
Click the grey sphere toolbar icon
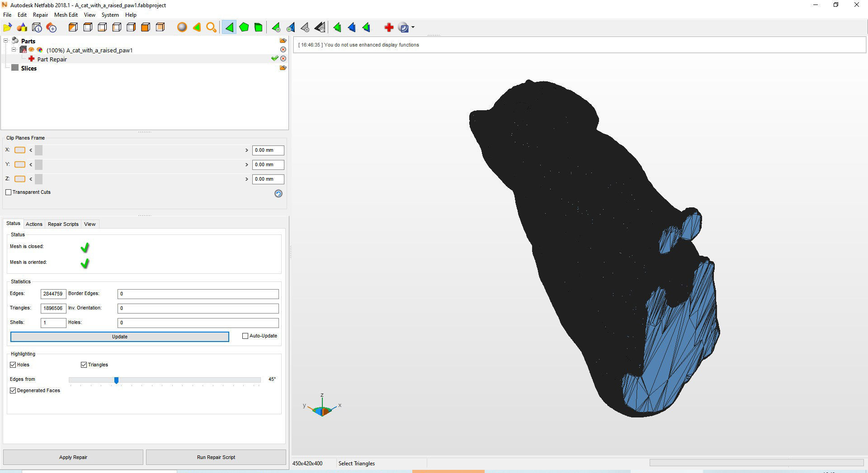click(x=182, y=28)
